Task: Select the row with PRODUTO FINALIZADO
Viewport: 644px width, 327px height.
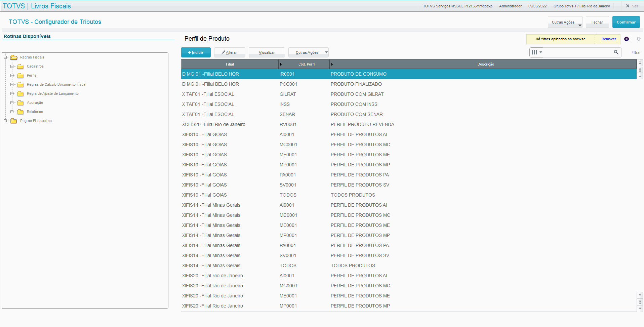Action: [409, 84]
